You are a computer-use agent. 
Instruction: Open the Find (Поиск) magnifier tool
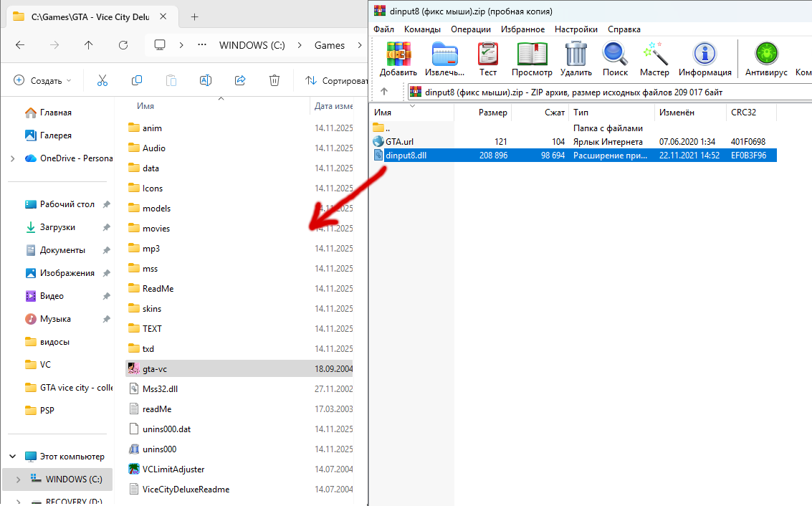[615, 59]
